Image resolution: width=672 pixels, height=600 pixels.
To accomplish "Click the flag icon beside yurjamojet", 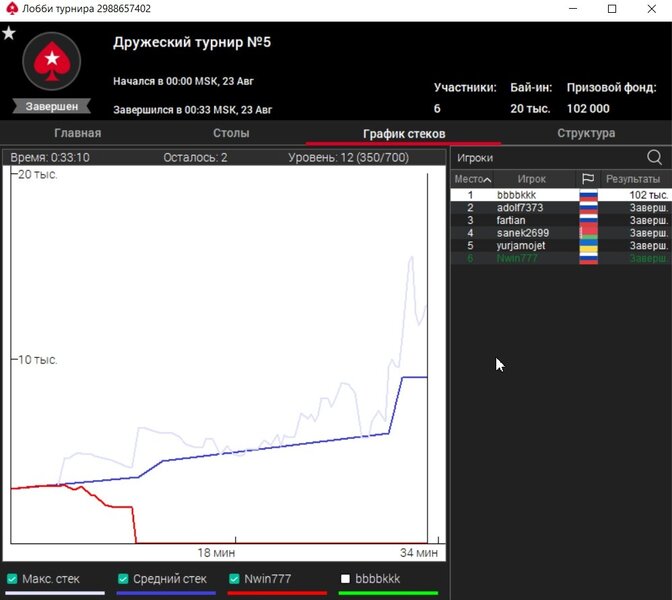I will pyautogui.click(x=588, y=246).
